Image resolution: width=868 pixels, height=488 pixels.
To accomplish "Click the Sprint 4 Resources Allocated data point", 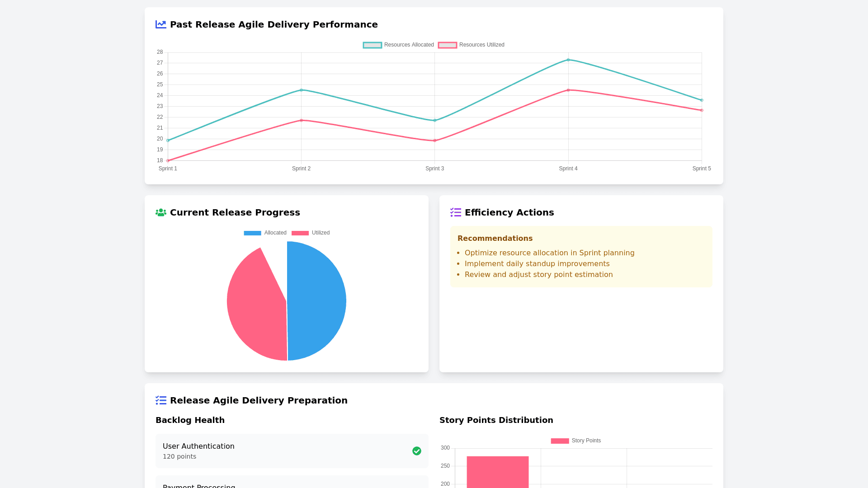I will pos(568,60).
